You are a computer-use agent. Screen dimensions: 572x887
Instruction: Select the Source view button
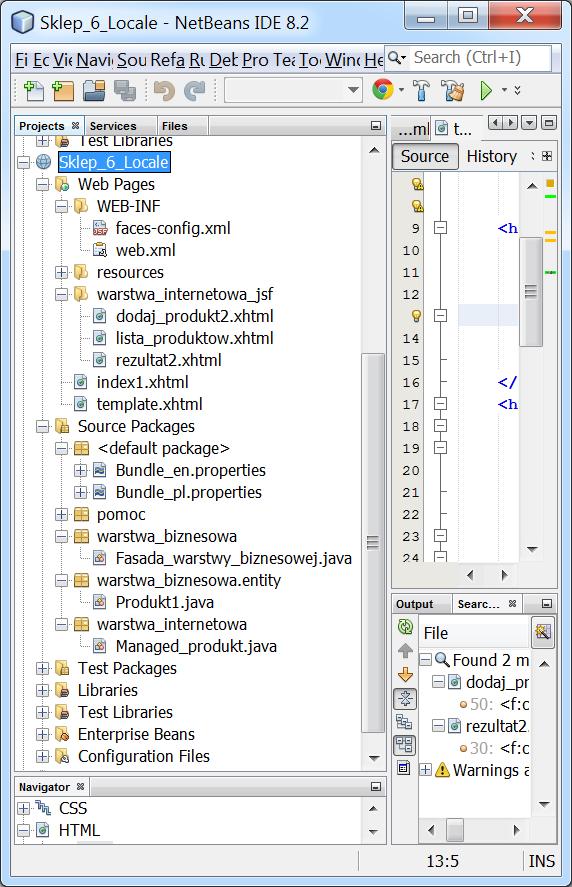[x=424, y=156]
